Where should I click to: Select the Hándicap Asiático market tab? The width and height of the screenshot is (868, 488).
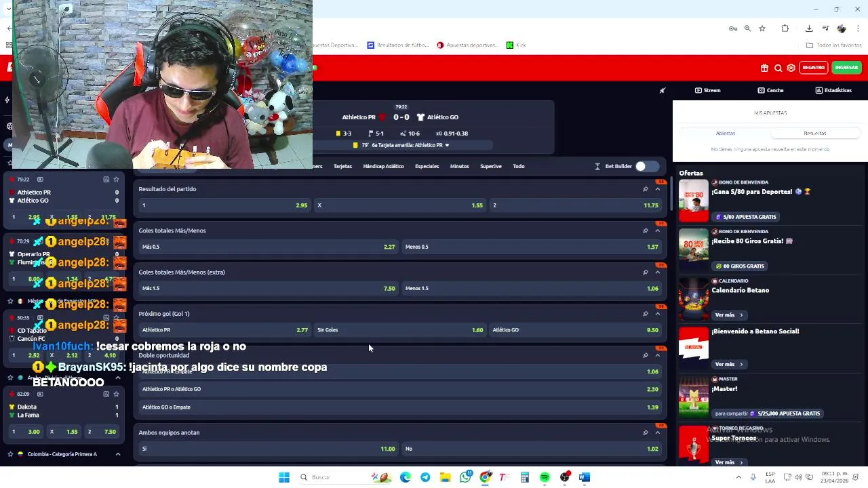point(383,166)
